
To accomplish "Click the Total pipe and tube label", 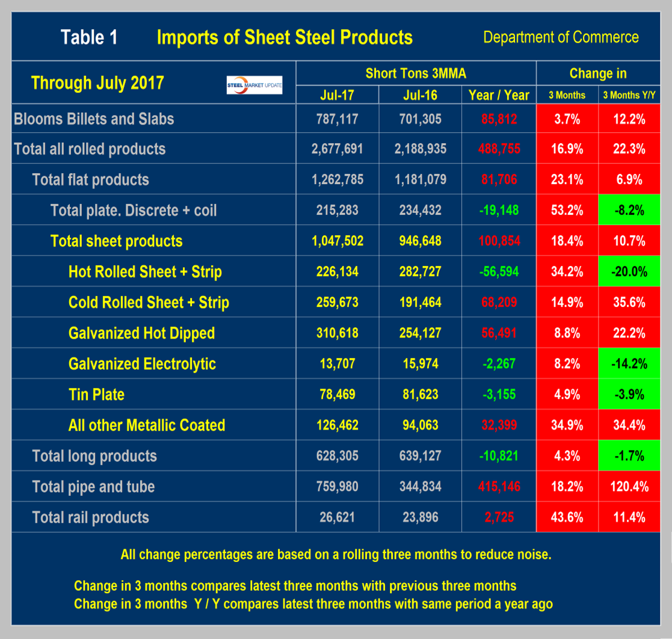I will coord(93,487).
